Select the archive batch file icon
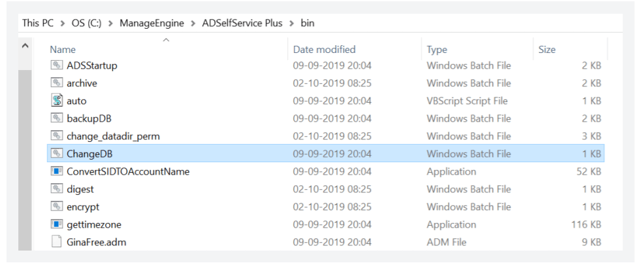Viewport: 644px width, 280px height. (57, 83)
